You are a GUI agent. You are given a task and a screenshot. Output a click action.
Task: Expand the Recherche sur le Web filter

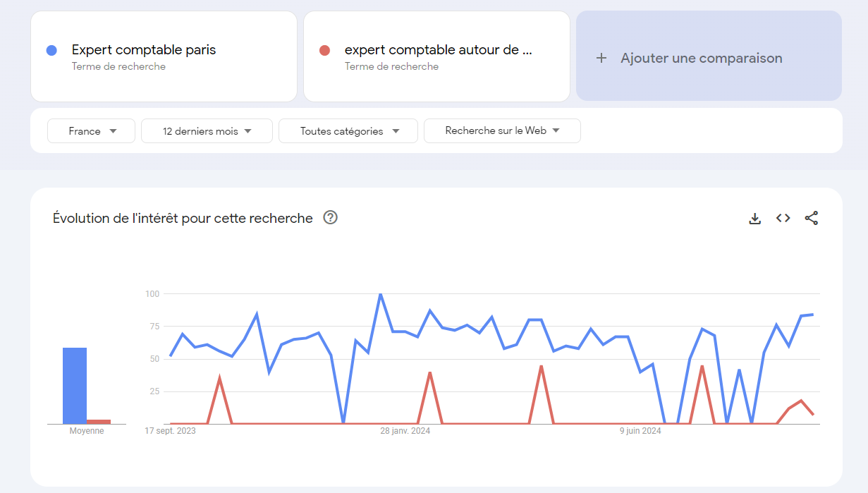click(502, 130)
